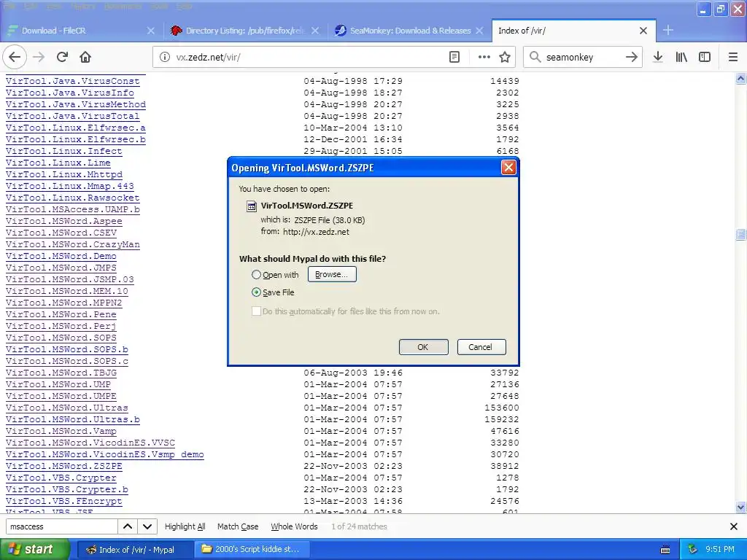Screen dimensions: 747x560
Task: Open VirTool.MSWord.TBJG link
Action: click(x=61, y=373)
